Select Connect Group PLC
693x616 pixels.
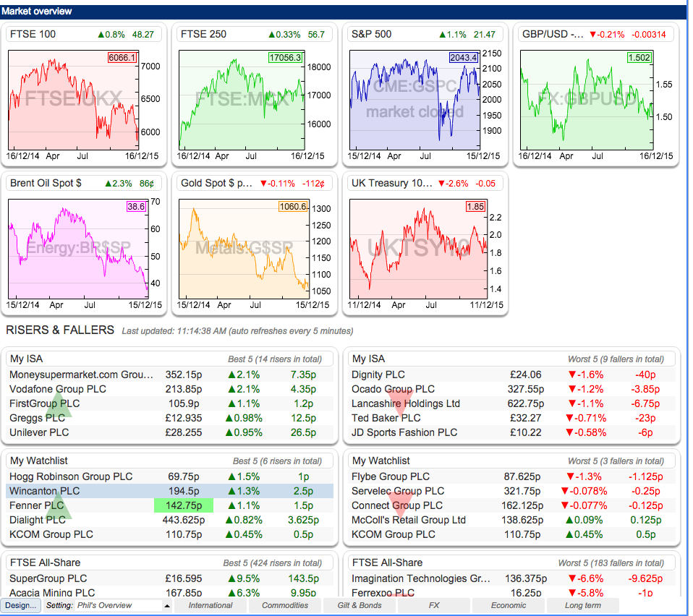pyautogui.click(x=397, y=505)
